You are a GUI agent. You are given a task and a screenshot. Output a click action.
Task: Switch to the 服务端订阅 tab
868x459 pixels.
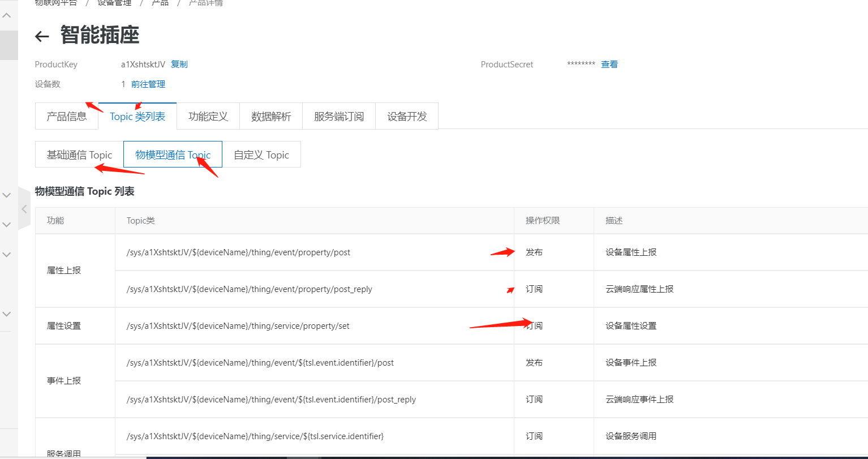[x=339, y=117]
